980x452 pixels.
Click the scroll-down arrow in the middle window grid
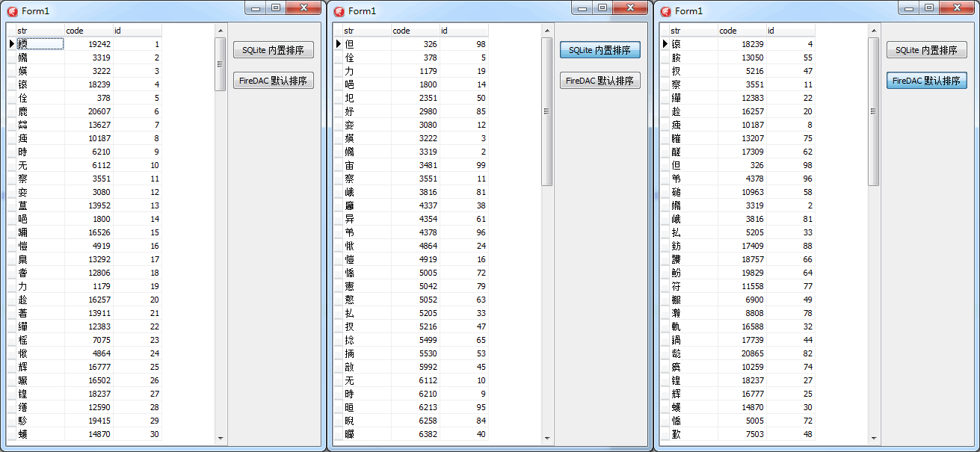point(546,439)
